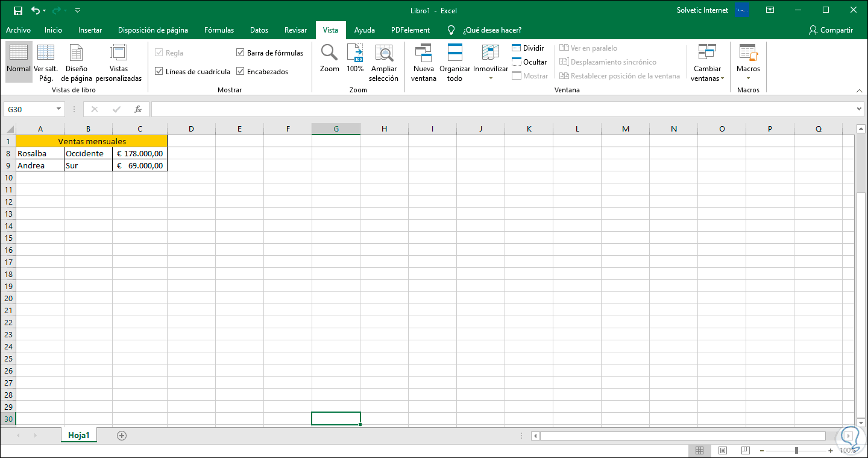Select row 9 header
This screenshot has height=458, width=868.
click(x=8, y=165)
